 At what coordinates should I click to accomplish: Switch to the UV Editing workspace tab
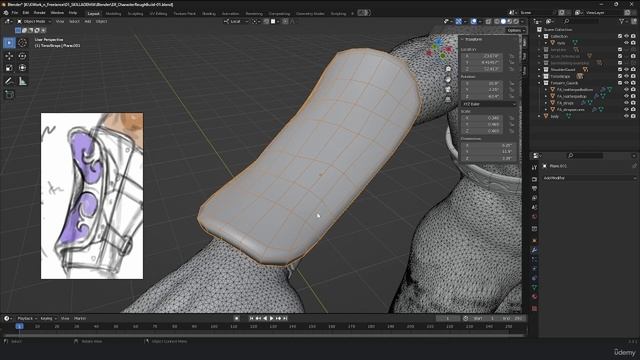coord(158,13)
